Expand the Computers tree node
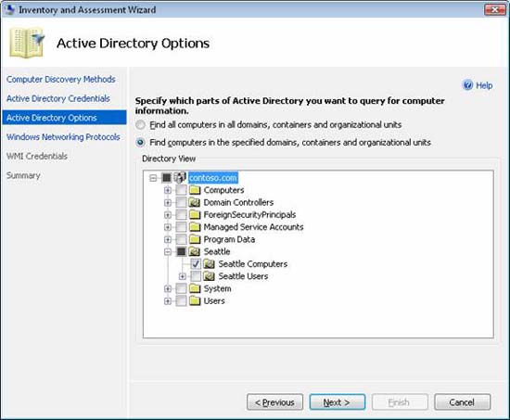The width and height of the screenshot is (510, 420). (x=168, y=190)
